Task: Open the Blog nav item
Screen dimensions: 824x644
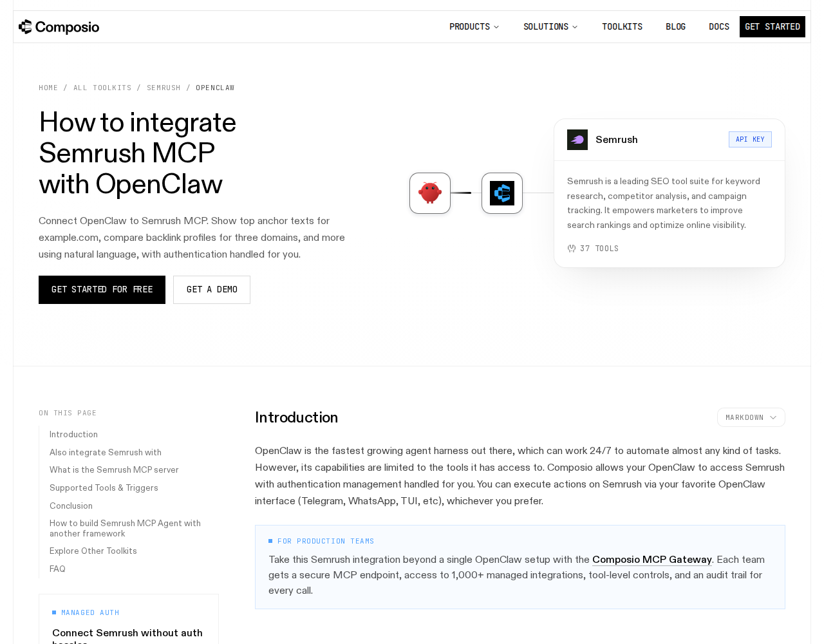Action: (x=675, y=26)
